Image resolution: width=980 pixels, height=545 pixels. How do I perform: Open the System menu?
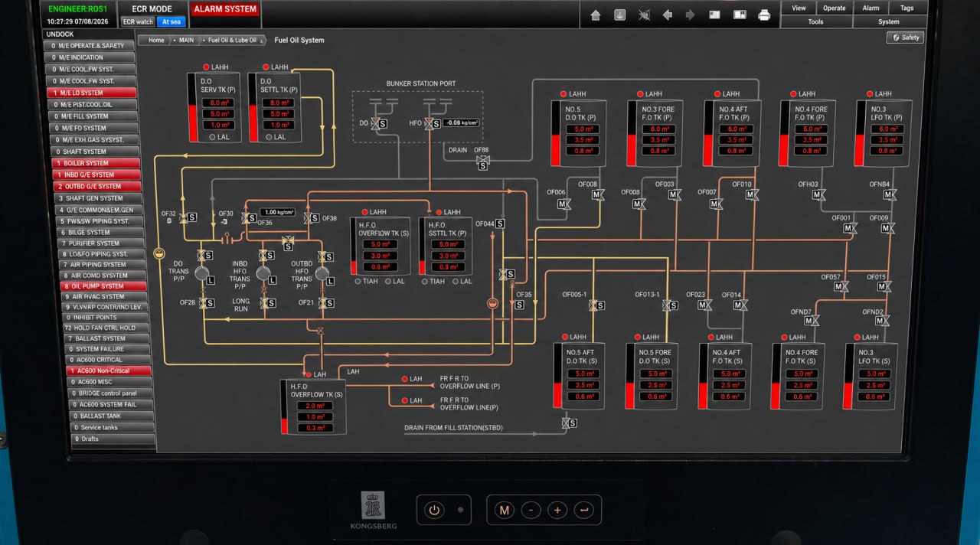[x=889, y=21]
